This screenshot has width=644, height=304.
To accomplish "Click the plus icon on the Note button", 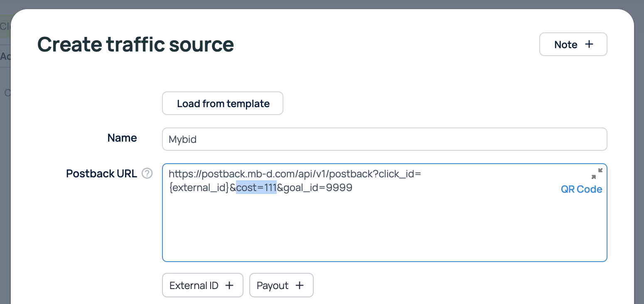I will pyautogui.click(x=589, y=44).
